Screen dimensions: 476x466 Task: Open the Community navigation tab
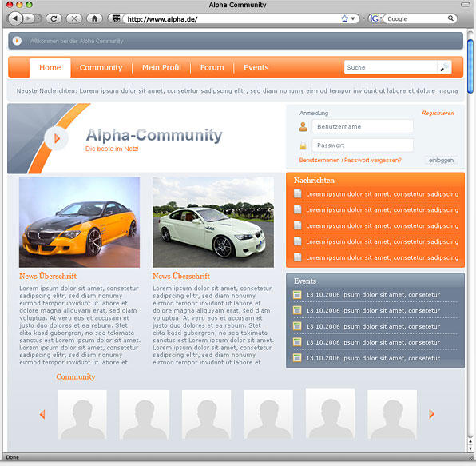tap(101, 67)
